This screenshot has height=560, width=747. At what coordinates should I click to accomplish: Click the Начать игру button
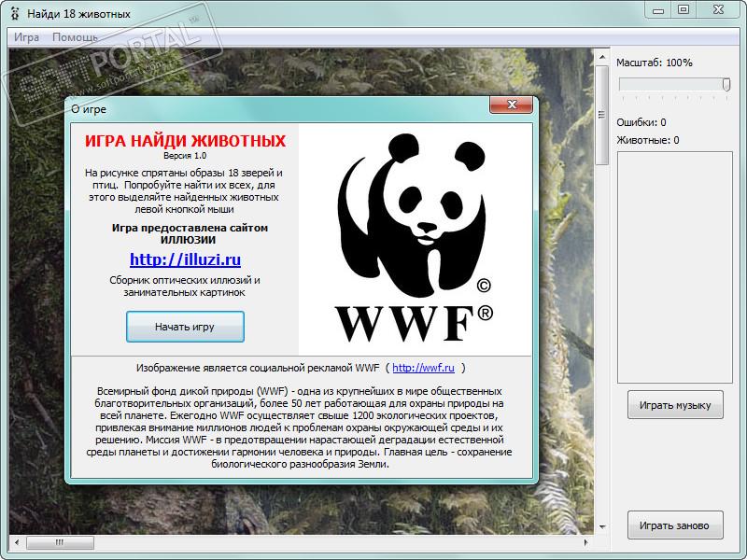[x=185, y=327]
